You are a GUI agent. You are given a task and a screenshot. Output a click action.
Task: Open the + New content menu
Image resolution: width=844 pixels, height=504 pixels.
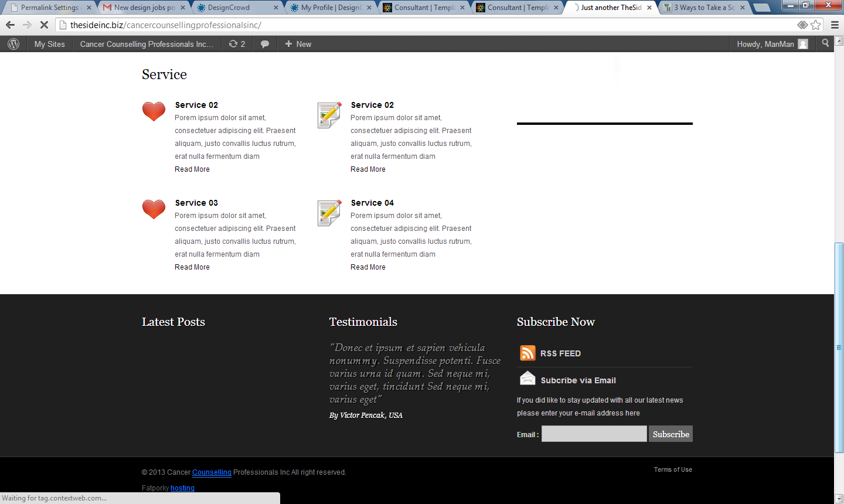coord(298,44)
